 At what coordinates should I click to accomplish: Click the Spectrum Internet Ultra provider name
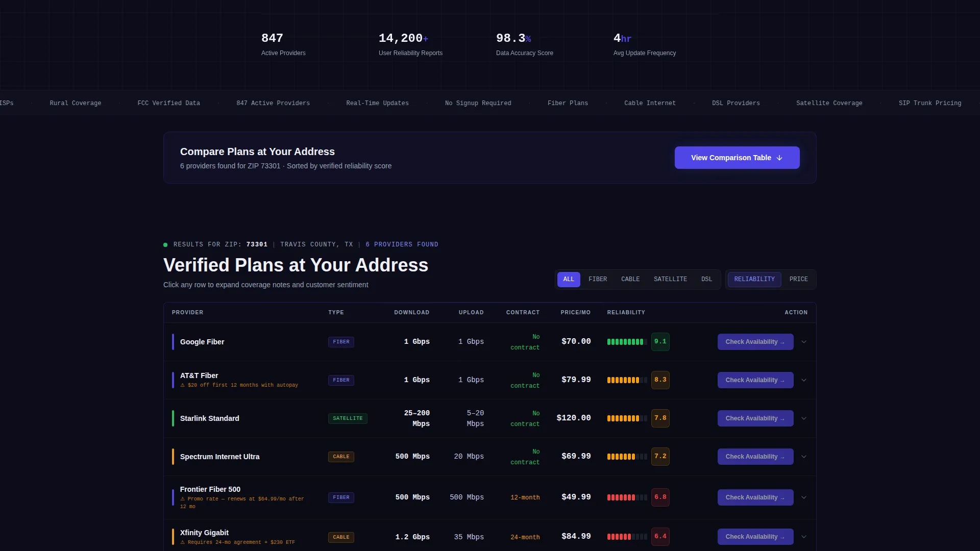219,457
